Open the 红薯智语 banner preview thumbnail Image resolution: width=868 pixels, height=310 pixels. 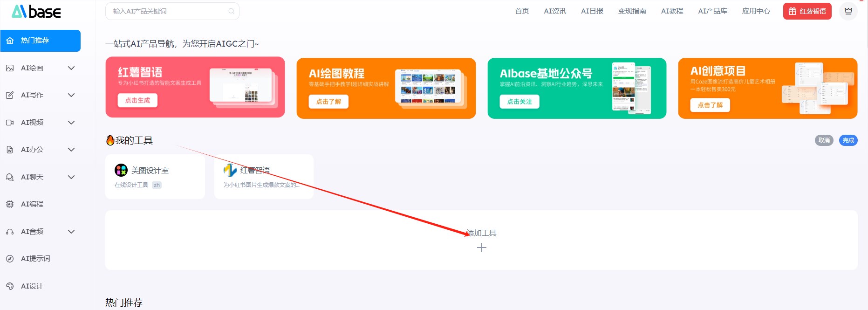click(244, 88)
